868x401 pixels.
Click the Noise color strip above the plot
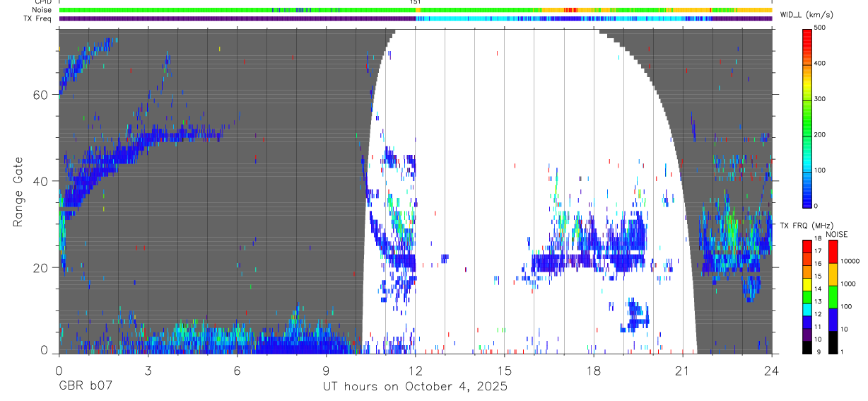415,11
